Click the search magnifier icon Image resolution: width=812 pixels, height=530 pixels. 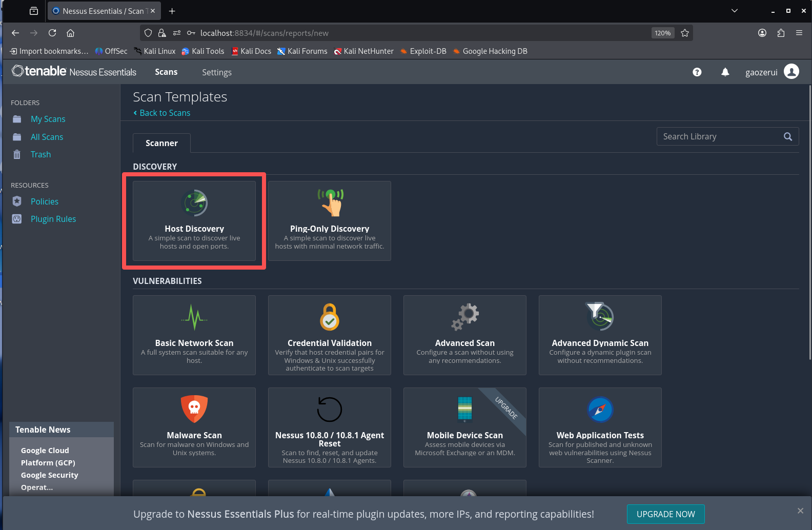788,136
